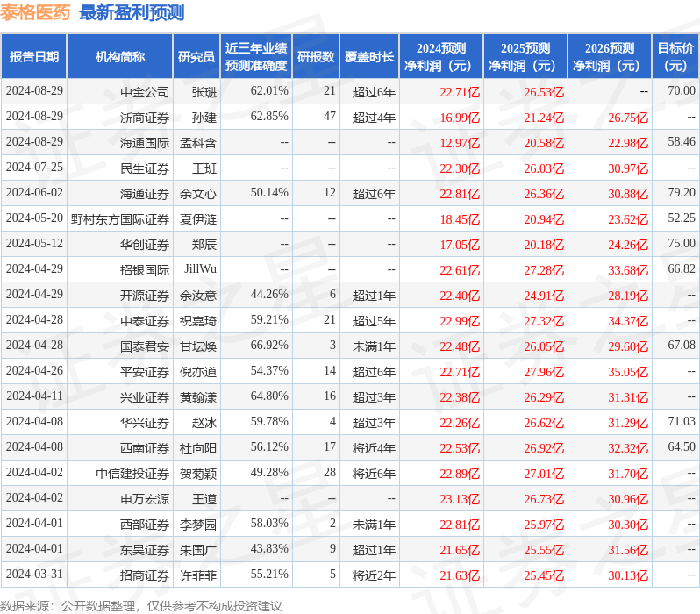Click the 34.37亿 2026 profit forecast
This screenshot has width=700, height=614.
pyautogui.click(x=628, y=321)
